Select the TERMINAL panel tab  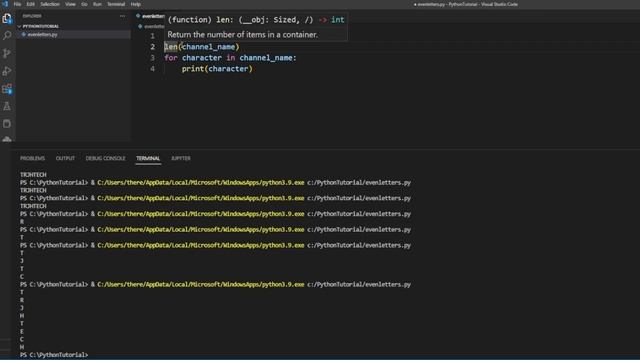coord(148,158)
